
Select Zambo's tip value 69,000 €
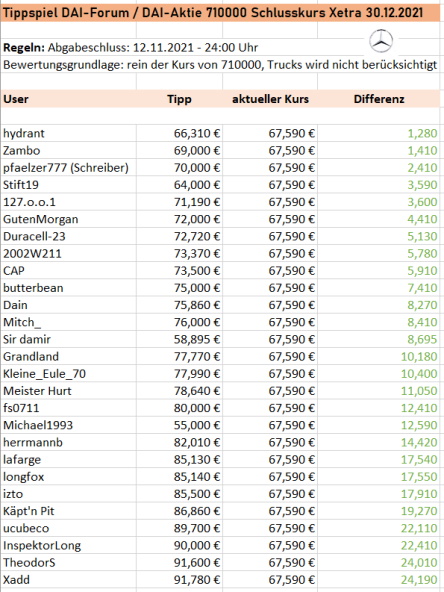[x=197, y=151]
